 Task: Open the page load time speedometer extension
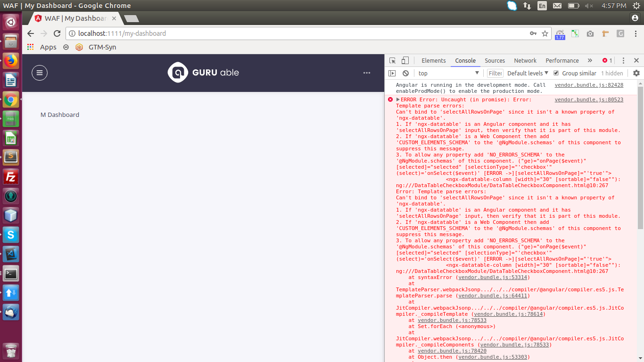[560, 33]
